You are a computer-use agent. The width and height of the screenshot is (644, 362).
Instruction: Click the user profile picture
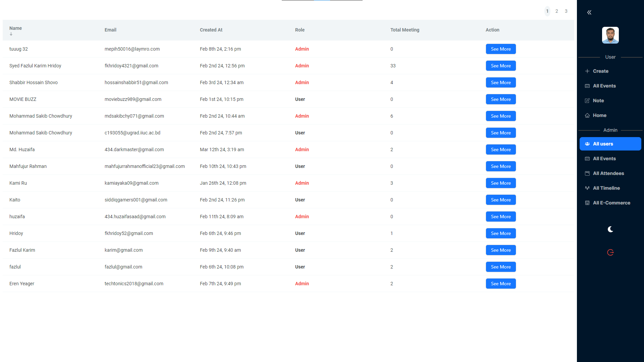coord(610,35)
